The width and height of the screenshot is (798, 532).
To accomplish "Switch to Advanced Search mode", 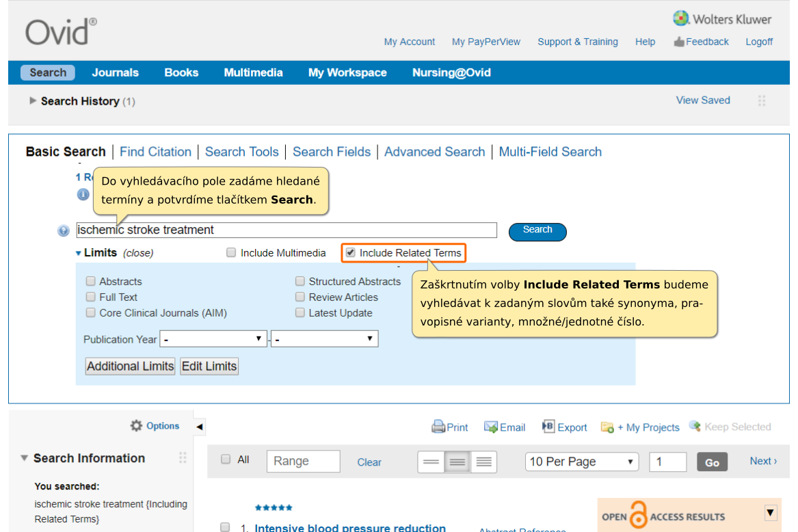I will pyautogui.click(x=435, y=152).
